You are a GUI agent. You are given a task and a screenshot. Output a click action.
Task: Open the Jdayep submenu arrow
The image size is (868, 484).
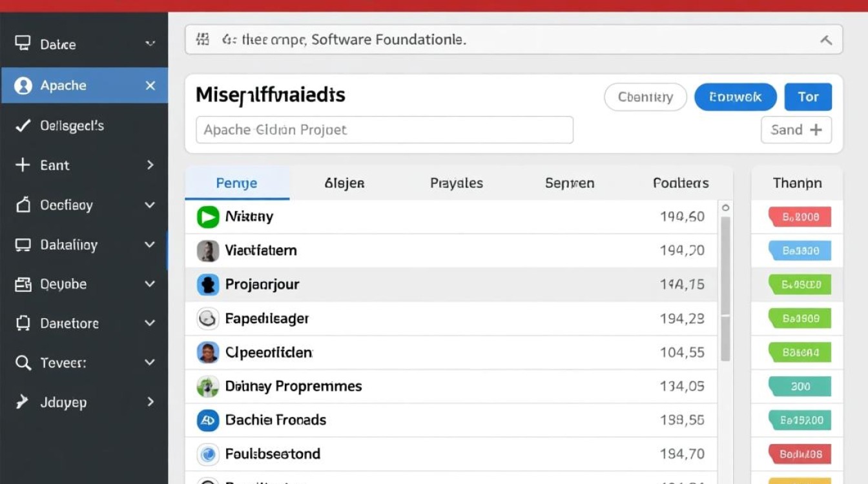pyautogui.click(x=150, y=402)
